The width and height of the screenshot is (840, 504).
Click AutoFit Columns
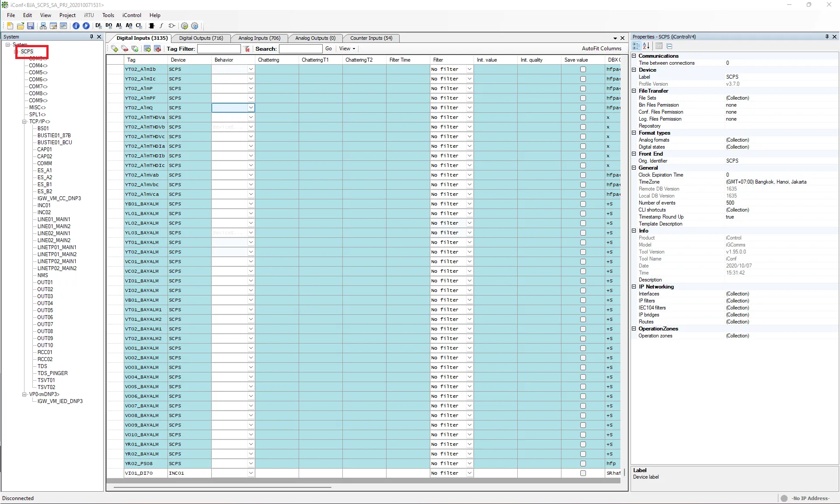pos(601,49)
